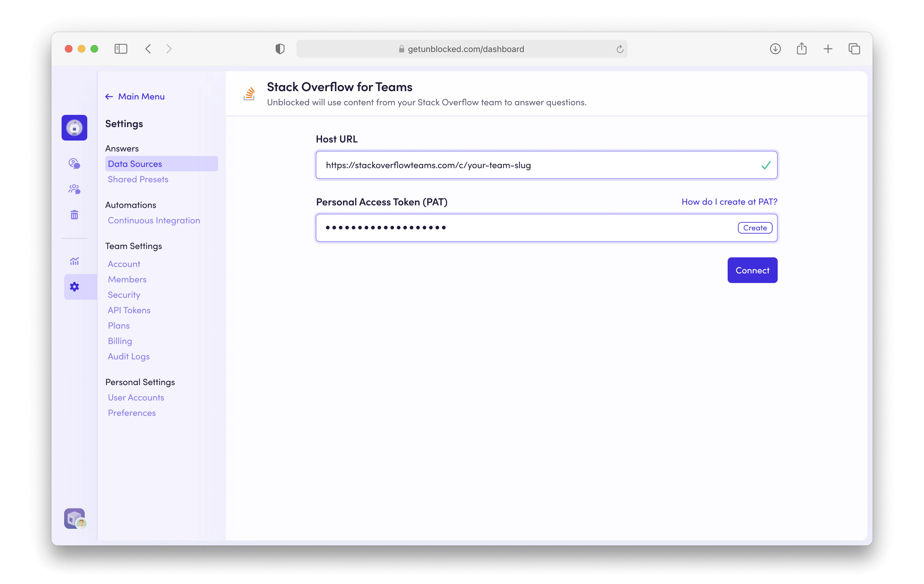Click the Connect button
924x584 pixels.
[x=752, y=270]
